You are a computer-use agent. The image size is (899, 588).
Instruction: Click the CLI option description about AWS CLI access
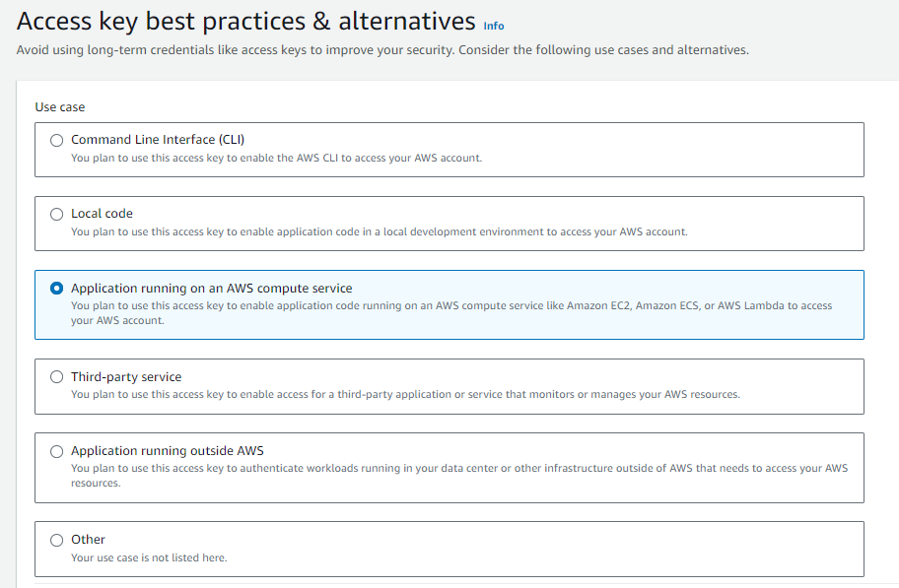pyautogui.click(x=276, y=158)
